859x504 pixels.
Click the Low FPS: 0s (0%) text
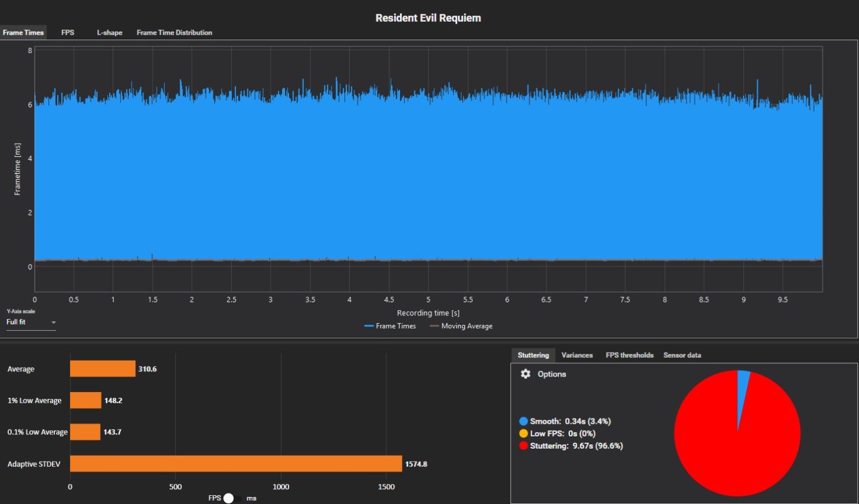click(x=562, y=433)
